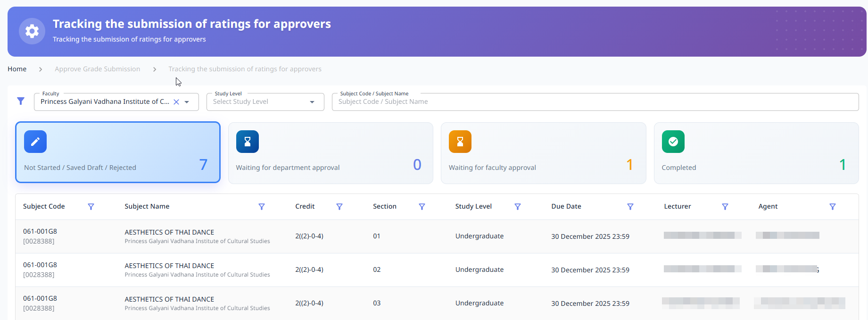Expand the Faculty dropdown arrow
Viewport: 868px width, 320px height.
pyautogui.click(x=187, y=102)
